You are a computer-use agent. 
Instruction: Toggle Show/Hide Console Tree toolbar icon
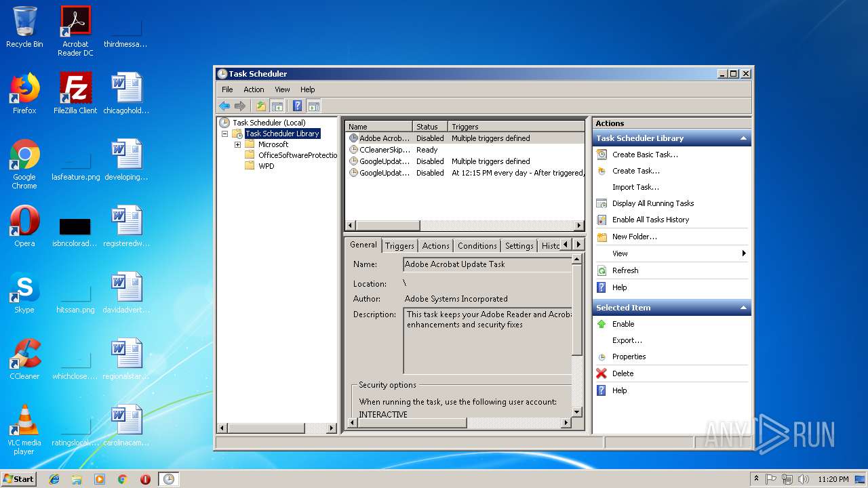coord(277,106)
